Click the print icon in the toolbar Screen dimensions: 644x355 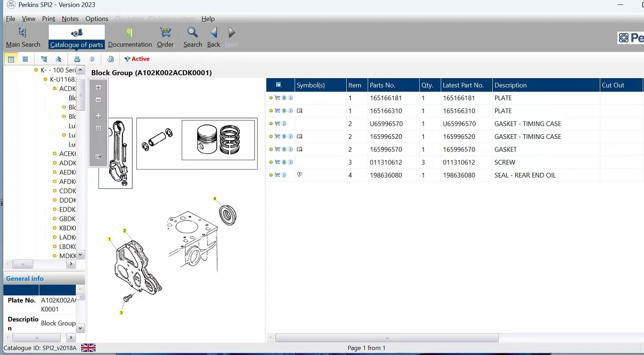tap(77, 59)
